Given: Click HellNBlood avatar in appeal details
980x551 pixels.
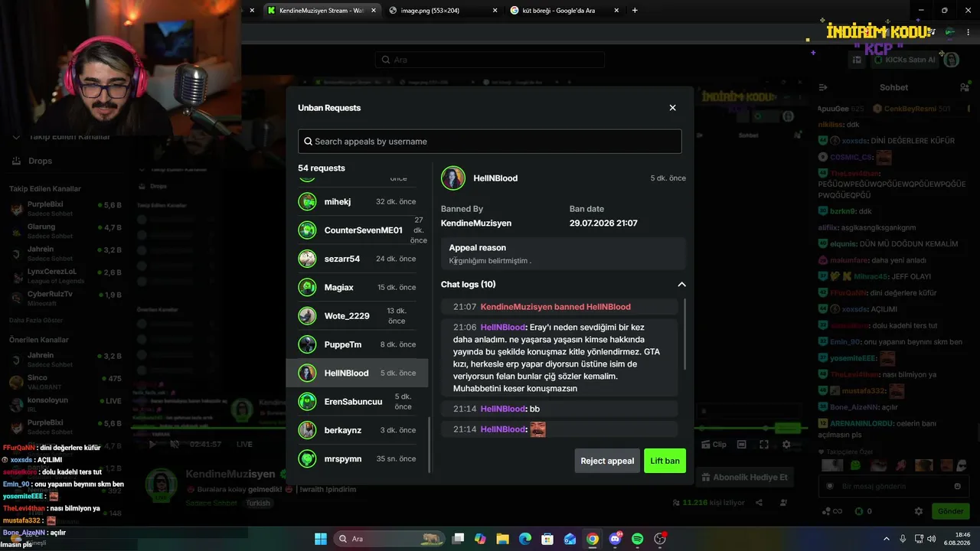Looking at the screenshot, I should tap(452, 178).
